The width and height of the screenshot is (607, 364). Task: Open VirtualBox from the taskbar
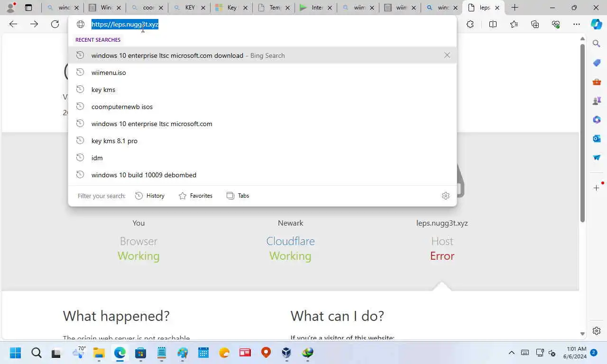[286, 353]
